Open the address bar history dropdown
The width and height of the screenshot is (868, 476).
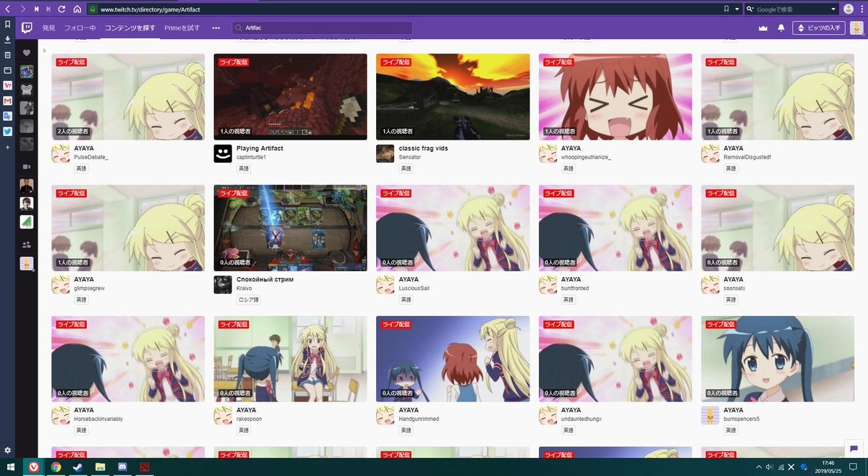click(737, 9)
